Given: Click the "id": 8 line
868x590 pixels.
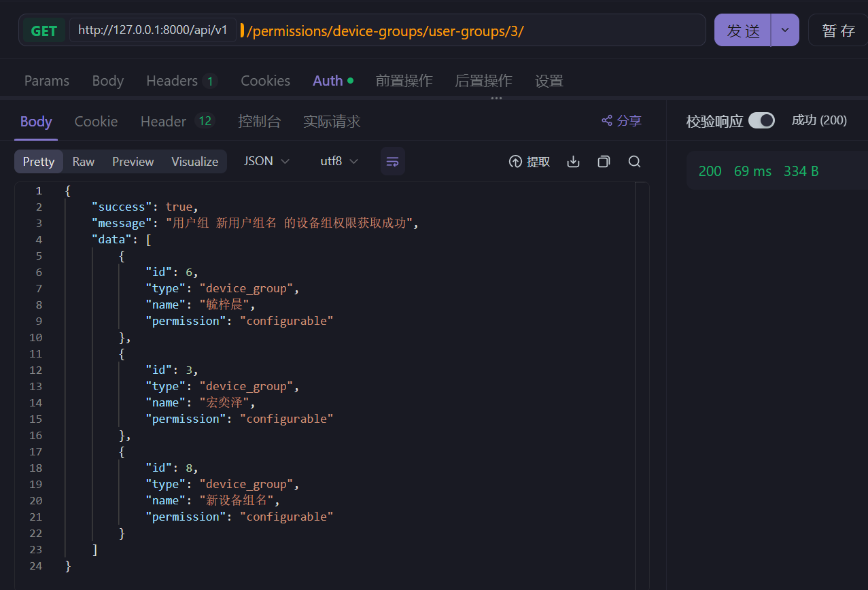Looking at the screenshot, I should (172, 468).
